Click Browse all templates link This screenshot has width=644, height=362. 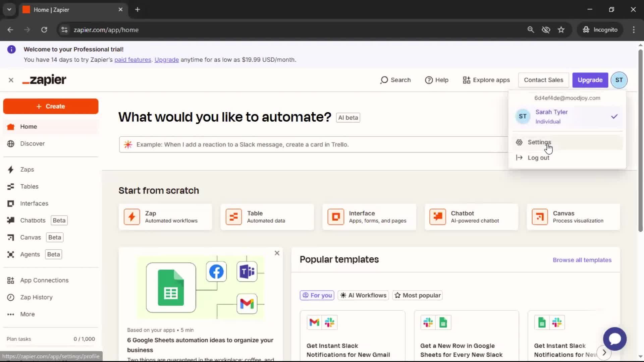pos(582,260)
